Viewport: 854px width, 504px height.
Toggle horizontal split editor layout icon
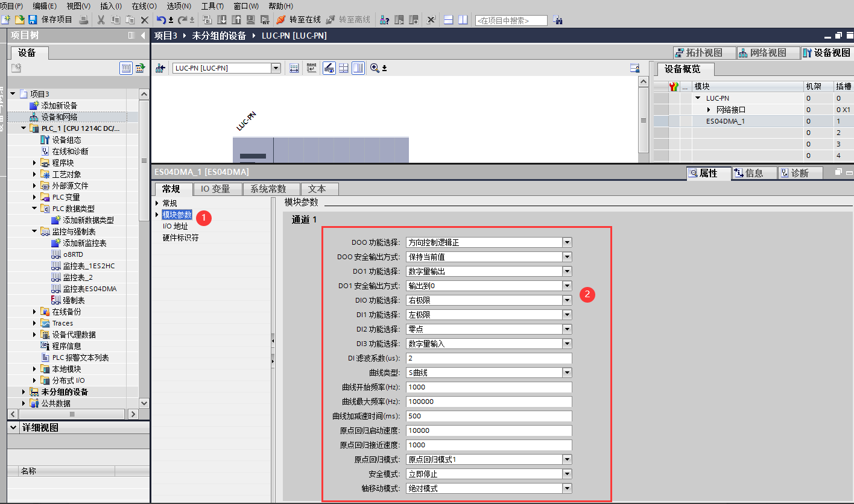(x=448, y=20)
